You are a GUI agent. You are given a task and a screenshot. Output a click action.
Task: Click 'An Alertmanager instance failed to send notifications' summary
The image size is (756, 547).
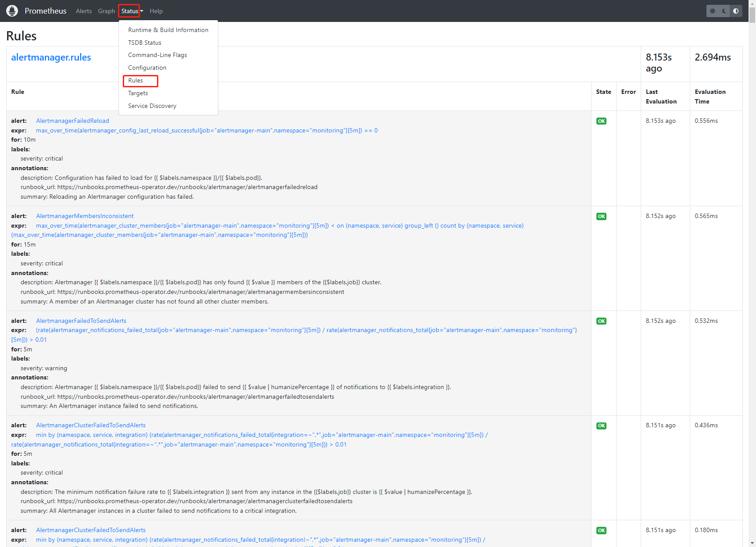tap(109, 406)
